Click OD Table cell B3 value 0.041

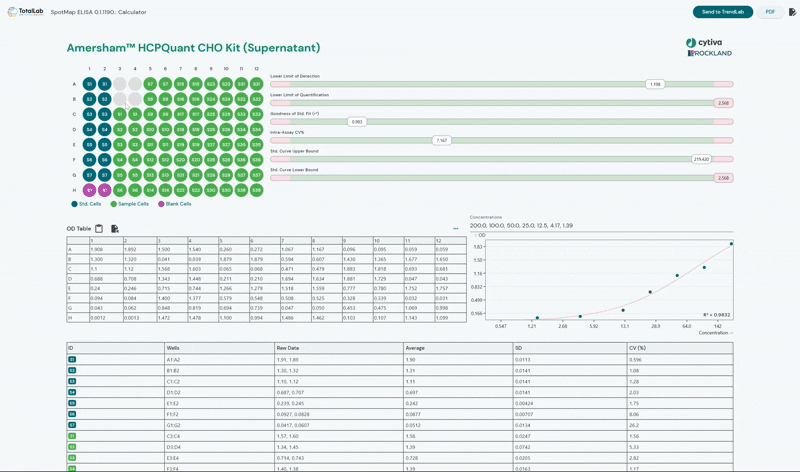[x=172, y=259]
